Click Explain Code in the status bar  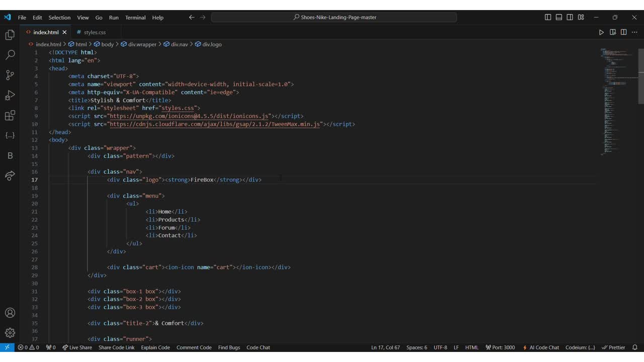click(155, 347)
